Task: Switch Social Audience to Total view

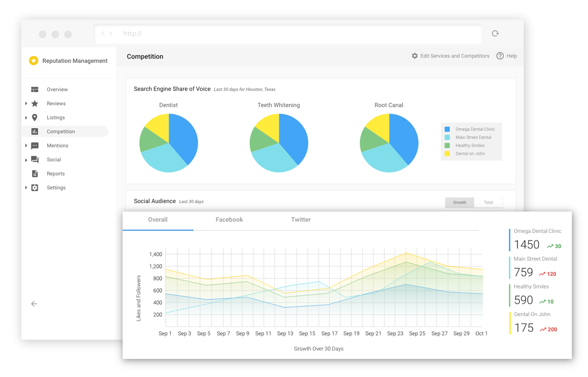Action: (488, 202)
